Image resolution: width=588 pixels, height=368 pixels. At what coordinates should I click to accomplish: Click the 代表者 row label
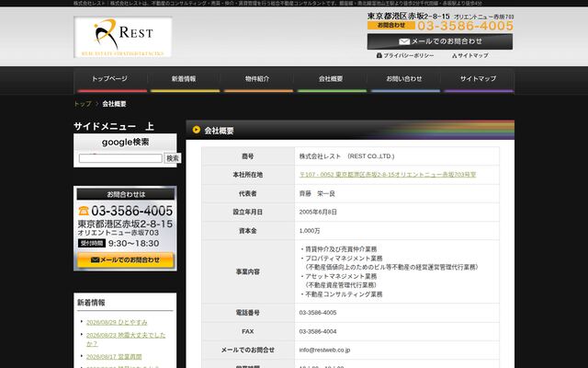[247, 194]
